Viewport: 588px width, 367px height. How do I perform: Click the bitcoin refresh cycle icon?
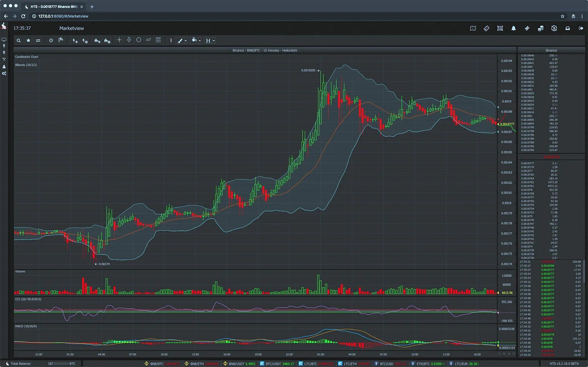pos(554,28)
